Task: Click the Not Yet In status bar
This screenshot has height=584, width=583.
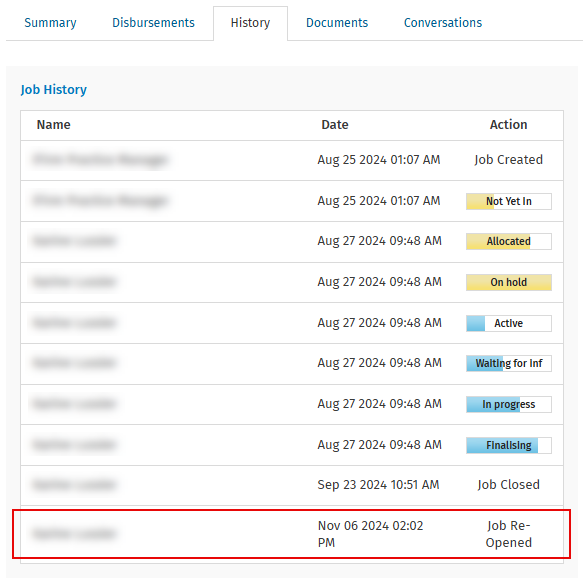Action: pyautogui.click(x=509, y=201)
